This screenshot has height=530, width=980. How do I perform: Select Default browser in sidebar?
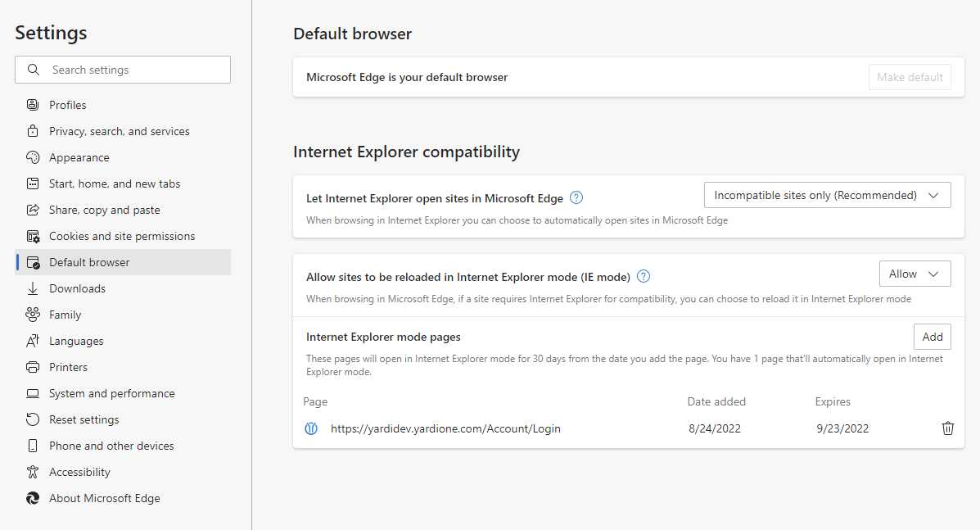point(123,262)
